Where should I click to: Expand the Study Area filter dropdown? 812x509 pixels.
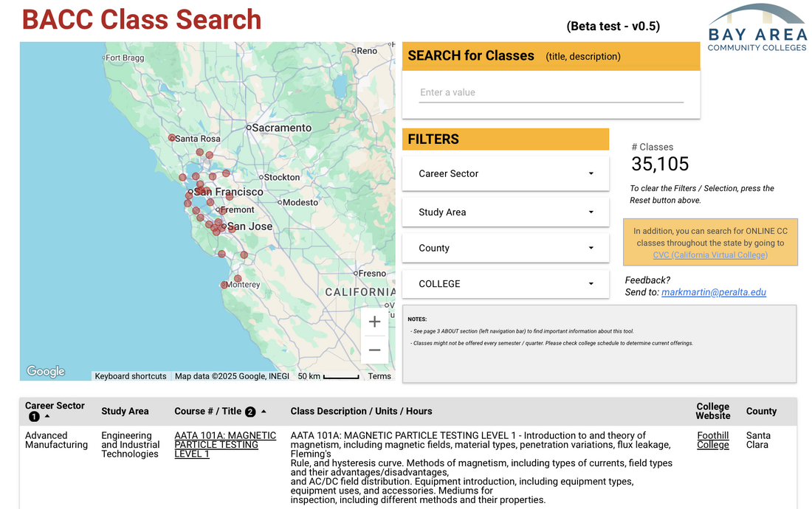(506, 212)
